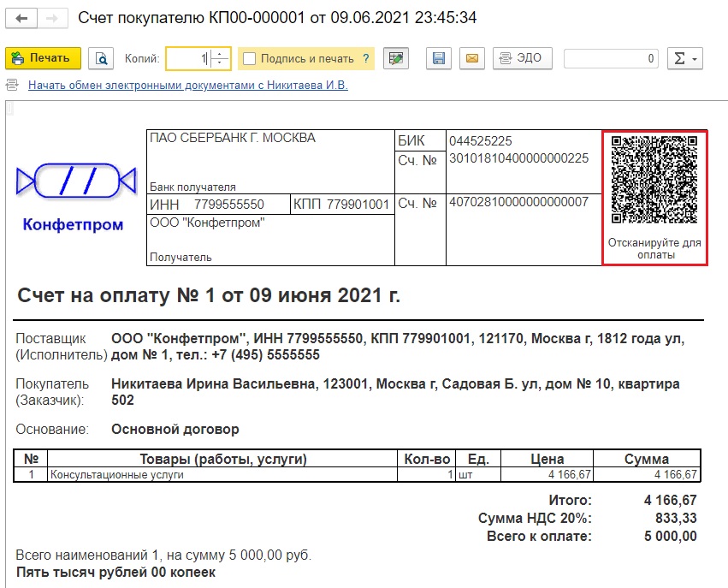The height and width of the screenshot is (588, 728).
Task: Send invoice by email envelope icon
Action: click(472, 58)
